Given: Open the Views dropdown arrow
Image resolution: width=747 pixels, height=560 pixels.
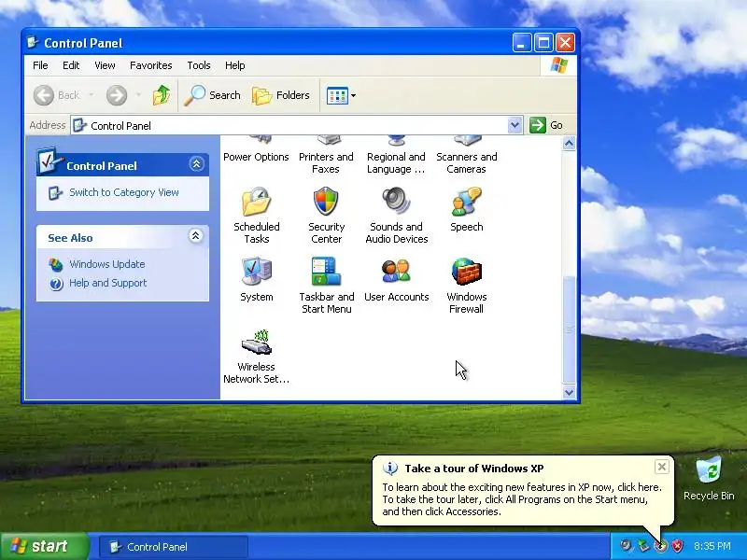Looking at the screenshot, I should 354,95.
